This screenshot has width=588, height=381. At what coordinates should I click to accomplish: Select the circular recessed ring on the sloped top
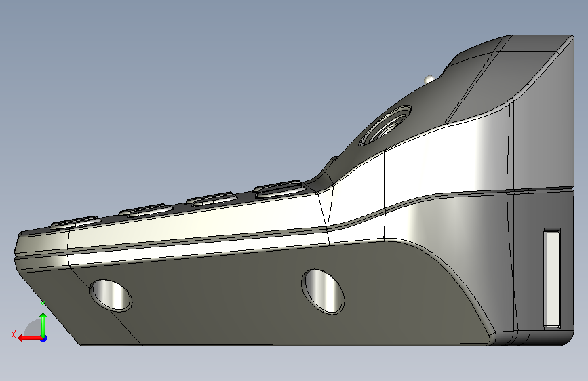385,125
